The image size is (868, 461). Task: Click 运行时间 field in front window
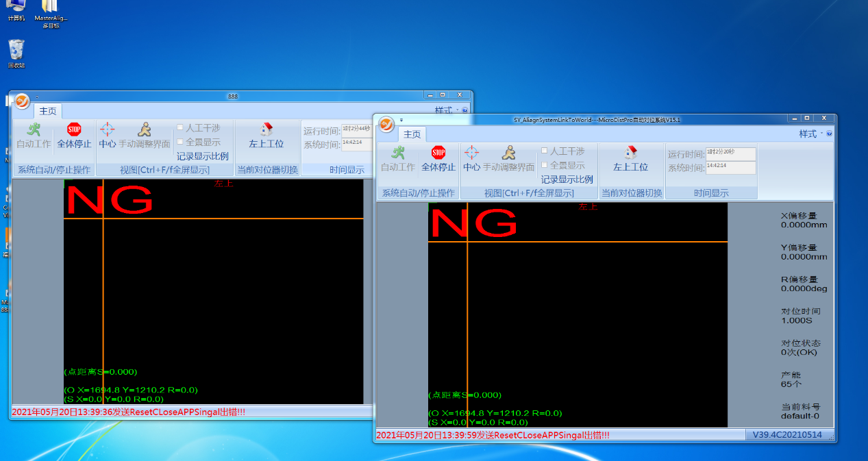coord(730,153)
